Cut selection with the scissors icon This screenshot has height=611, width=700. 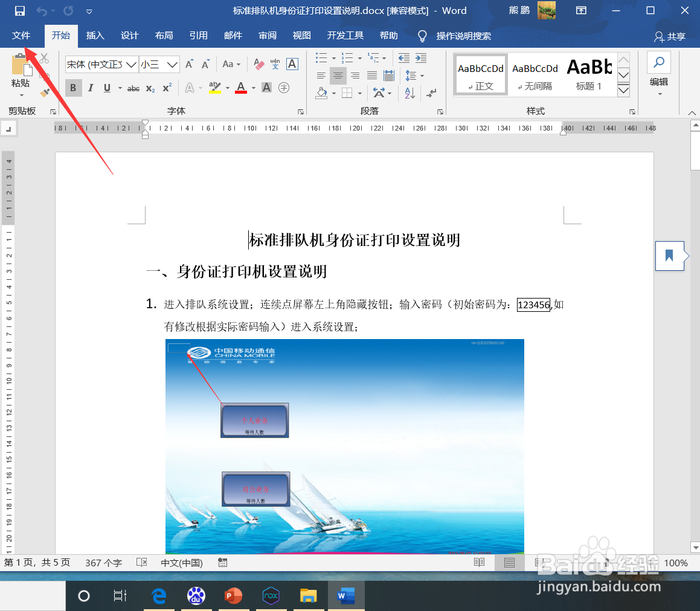(44, 58)
